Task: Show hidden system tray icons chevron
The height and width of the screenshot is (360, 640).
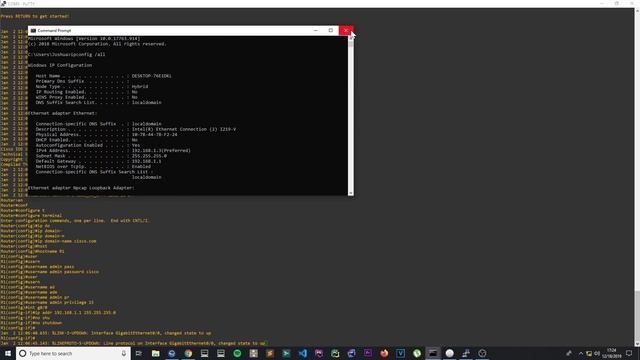Action: pyautogui.click(x=581, y=353)
